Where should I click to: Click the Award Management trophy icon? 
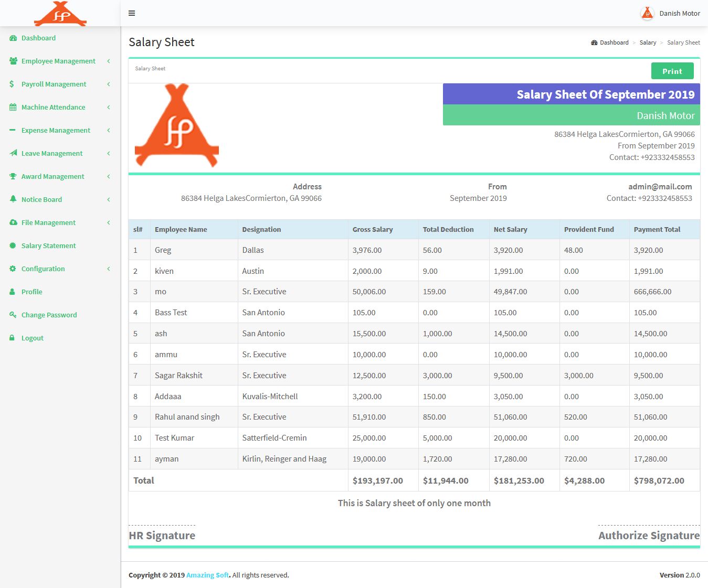pyautogui.click(x=13, y=176)
